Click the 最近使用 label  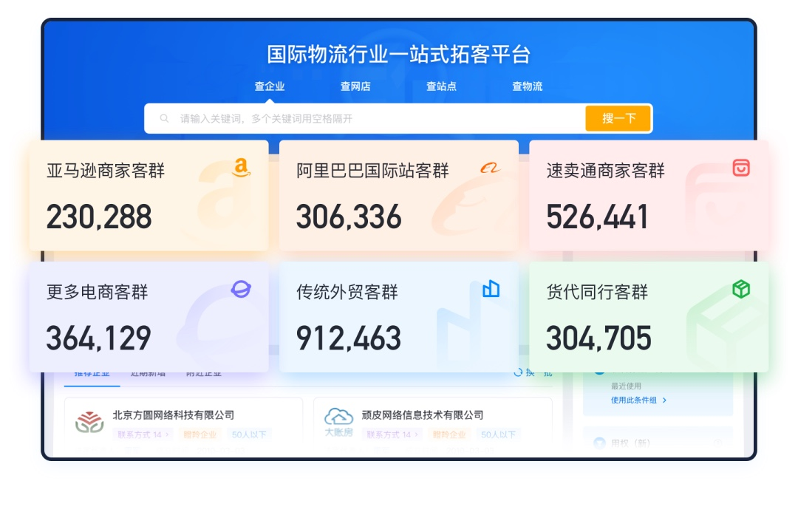[x=626, y=386]
